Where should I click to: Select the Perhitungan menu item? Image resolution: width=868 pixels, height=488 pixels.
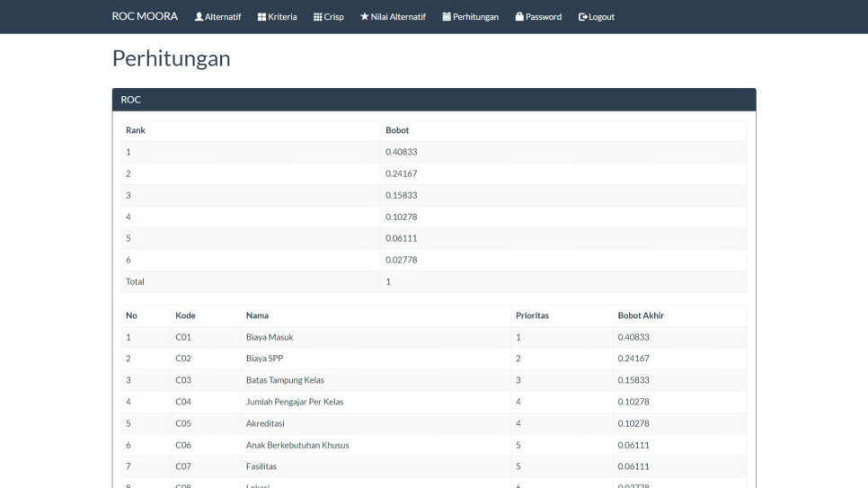coord(471,16)
